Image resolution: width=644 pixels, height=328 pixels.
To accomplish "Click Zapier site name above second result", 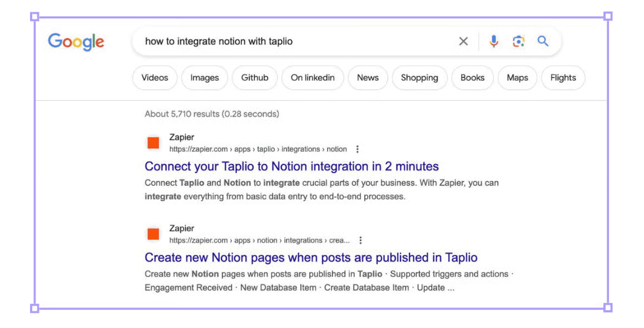I will point(181,228).
